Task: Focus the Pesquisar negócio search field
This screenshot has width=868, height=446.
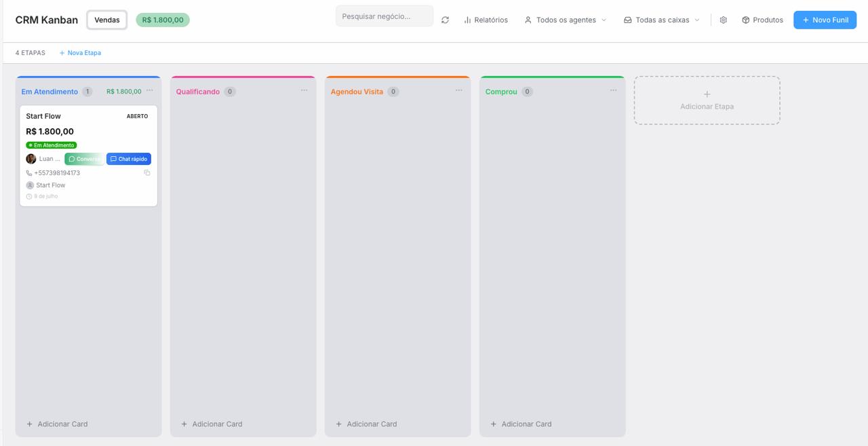Action: click(384, 16)
